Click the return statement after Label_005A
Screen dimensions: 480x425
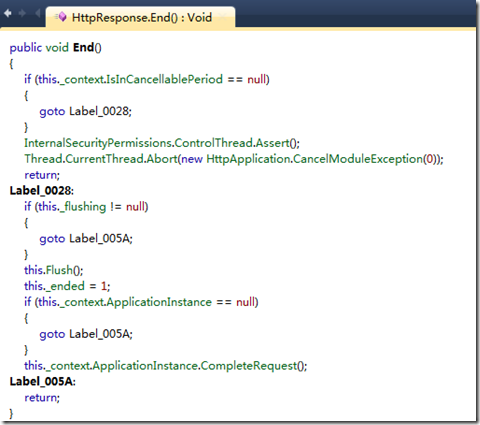(x=42, y=397)
